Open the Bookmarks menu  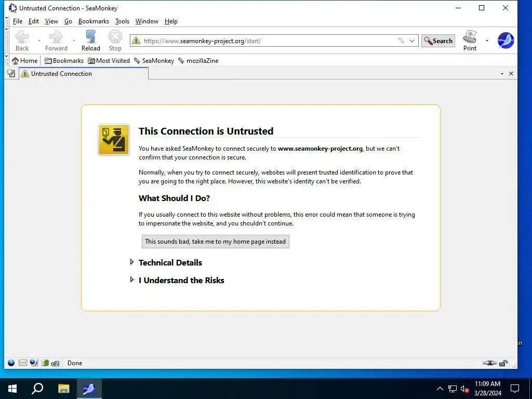(x=94, y=21)
